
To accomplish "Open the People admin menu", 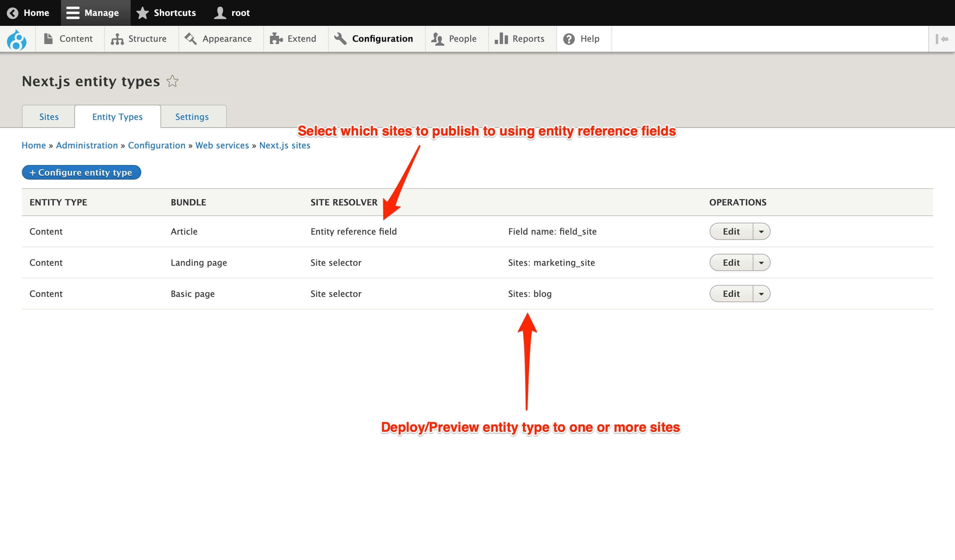I will [x=457, y=39].
